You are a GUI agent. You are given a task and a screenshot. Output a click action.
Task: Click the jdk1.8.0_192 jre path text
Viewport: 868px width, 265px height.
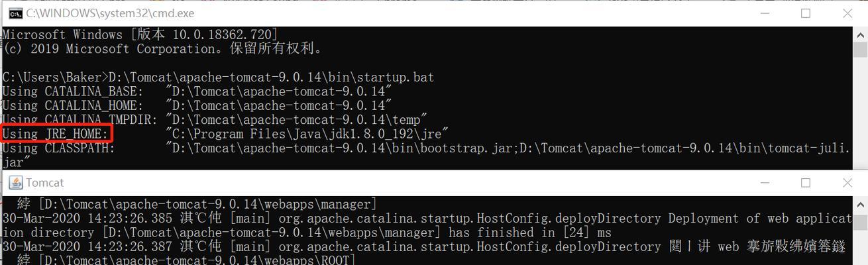(x=307, y=134)
